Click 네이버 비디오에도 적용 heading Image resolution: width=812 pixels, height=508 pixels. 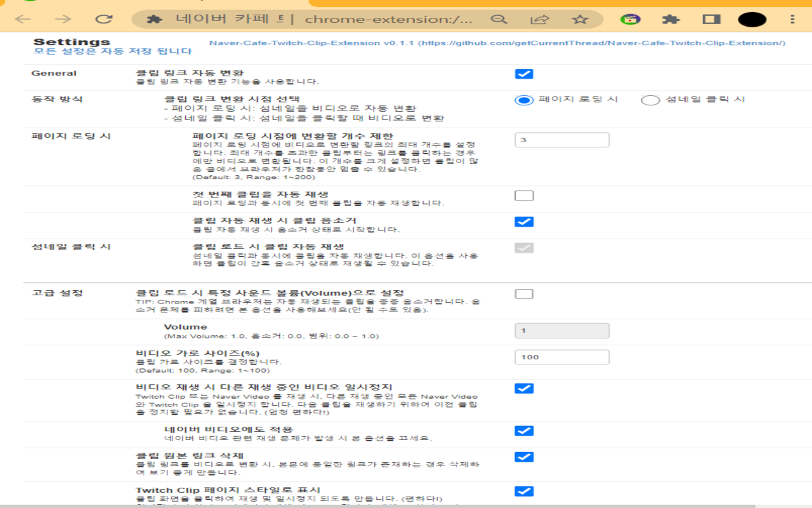click(x=228, y=430)
